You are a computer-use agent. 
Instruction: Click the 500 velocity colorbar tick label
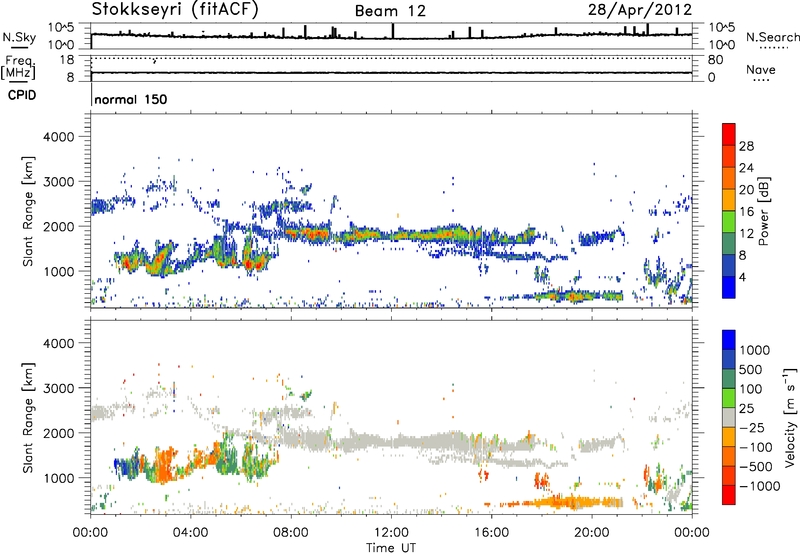pos(751,370)
